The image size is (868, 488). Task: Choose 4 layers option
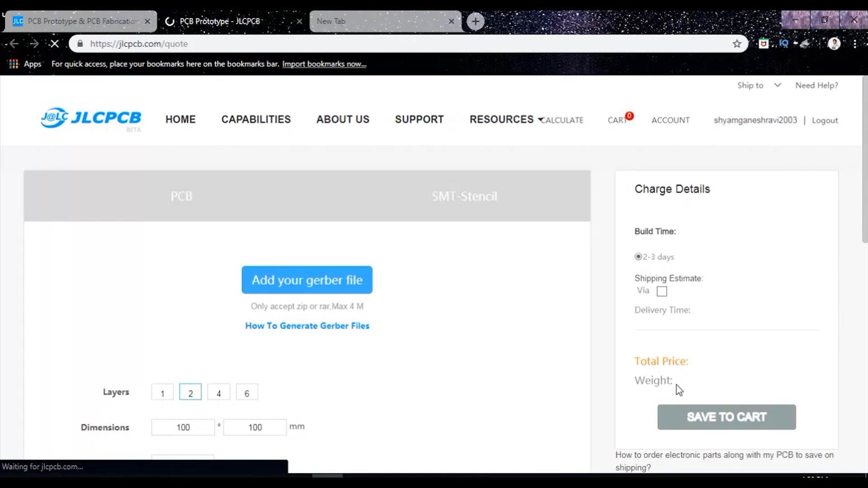coord(219,393)
